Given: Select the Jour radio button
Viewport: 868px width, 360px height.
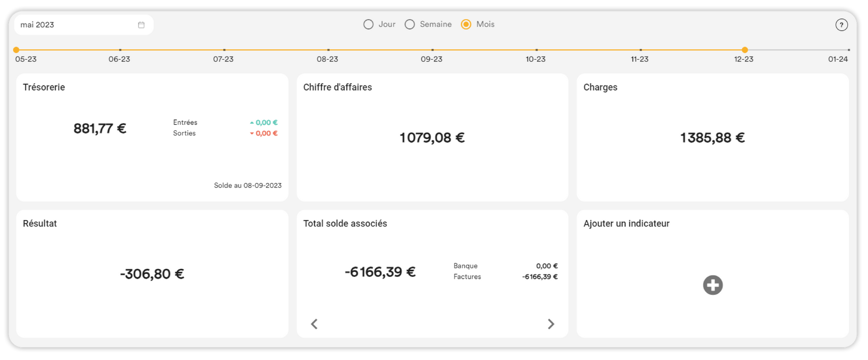Looking at the screenshot, I should coord(368,24).
